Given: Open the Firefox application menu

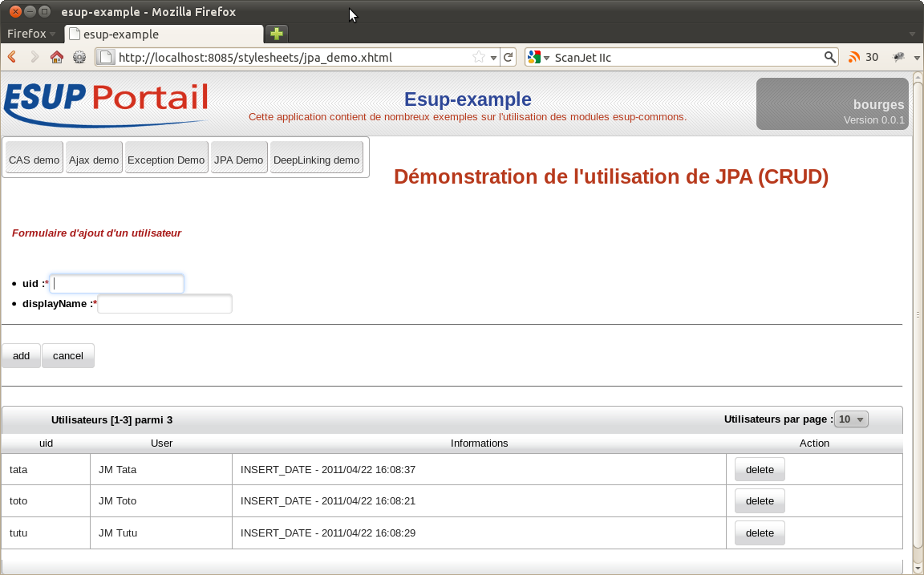Looking at the screenshot, I should [x=30, y=34].
